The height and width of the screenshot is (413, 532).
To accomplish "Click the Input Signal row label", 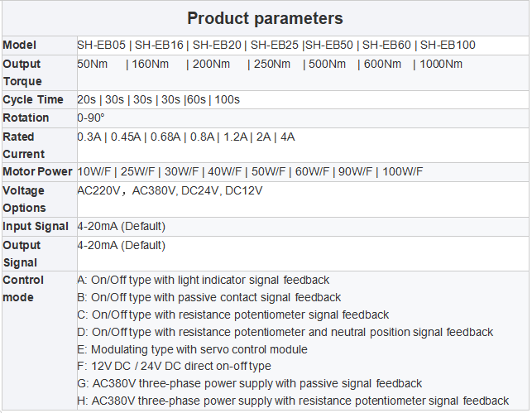I will (36, 226).
